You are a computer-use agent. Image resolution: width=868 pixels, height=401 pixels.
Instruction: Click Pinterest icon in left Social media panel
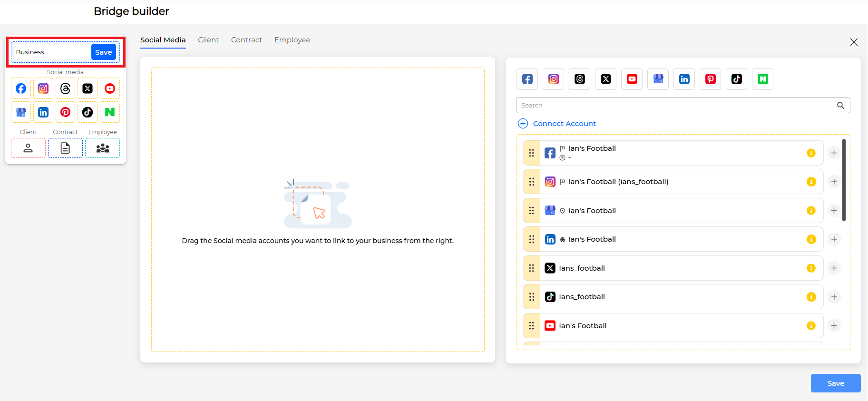66,112
